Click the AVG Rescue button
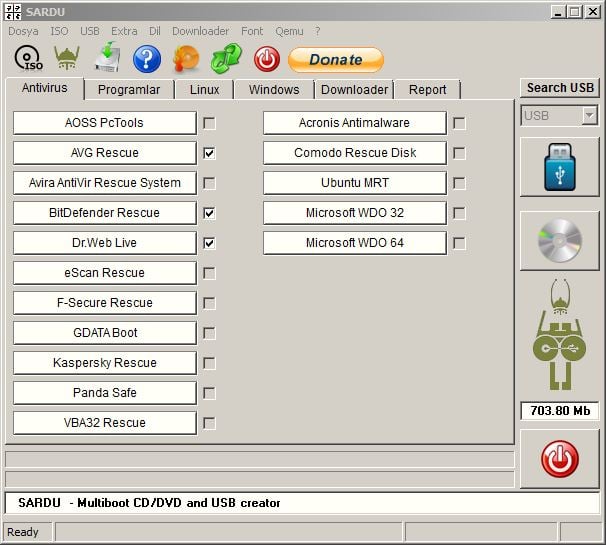Screen dimensions: 606x545 [105, 153]
